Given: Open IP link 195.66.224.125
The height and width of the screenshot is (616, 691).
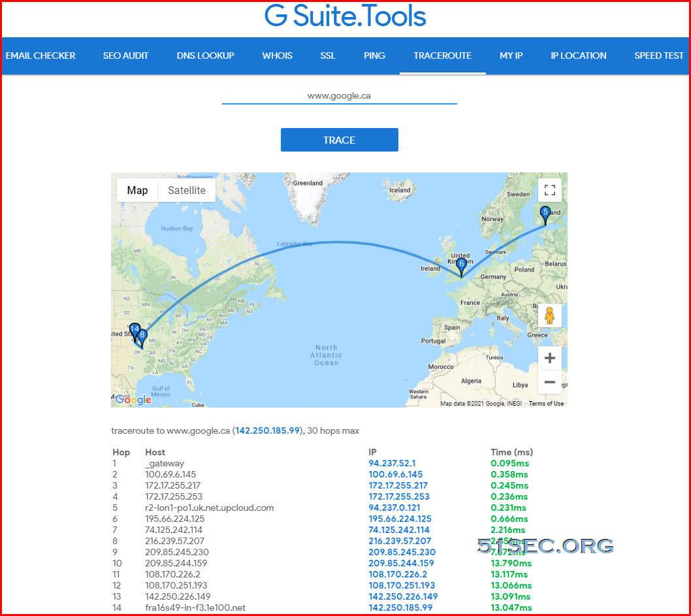Looking at the screenshot, I should (x=400, y=519).
